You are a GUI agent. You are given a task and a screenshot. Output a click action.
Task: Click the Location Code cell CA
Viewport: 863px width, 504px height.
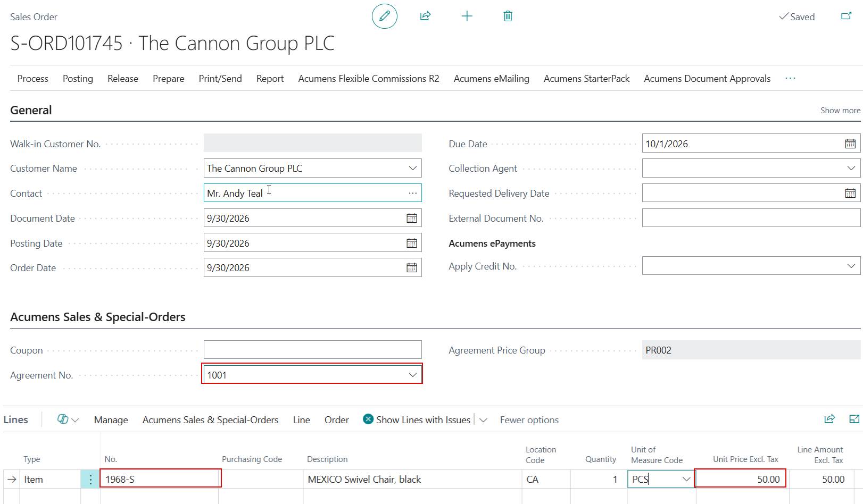click(x=546, y=479)
